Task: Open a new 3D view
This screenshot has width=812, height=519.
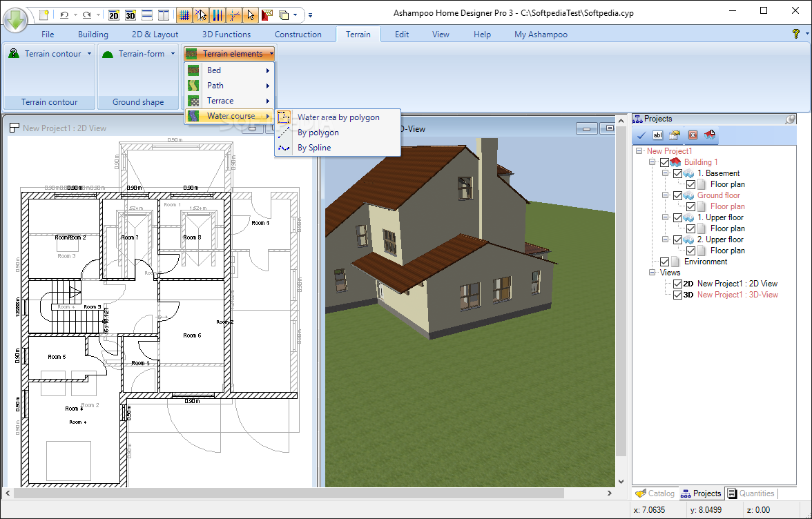Action: (130, 15)
